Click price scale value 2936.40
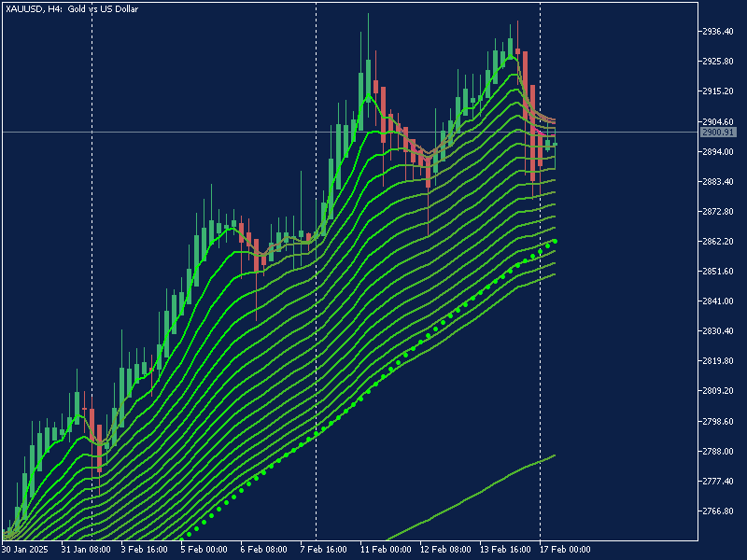Viewport: 747px width, 560px height. click(718, 32)
